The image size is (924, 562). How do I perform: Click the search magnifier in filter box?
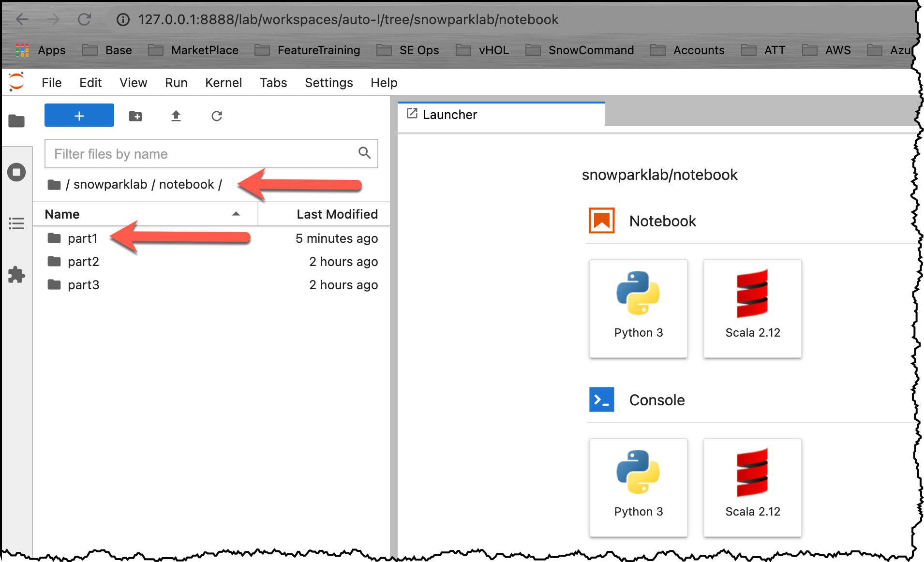click(364, 153)
